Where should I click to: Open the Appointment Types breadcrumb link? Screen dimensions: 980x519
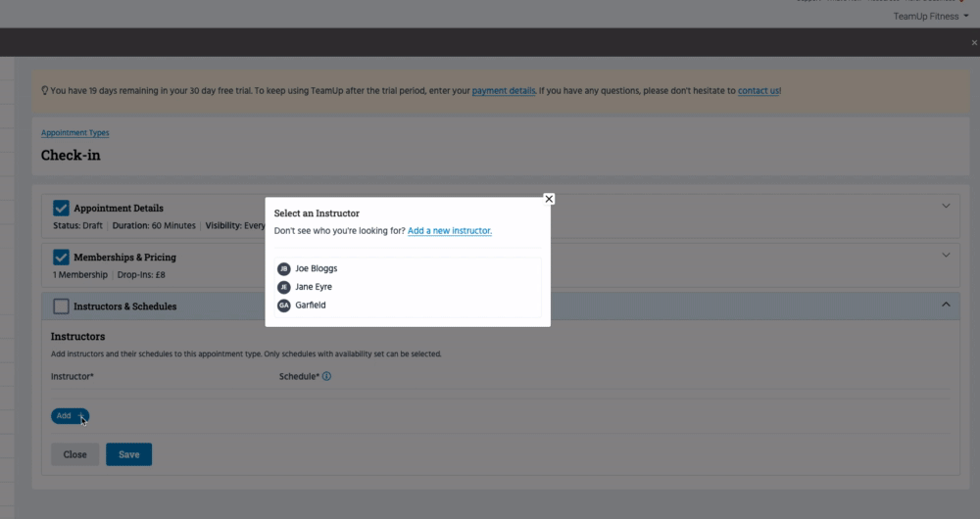pos(75,133)
